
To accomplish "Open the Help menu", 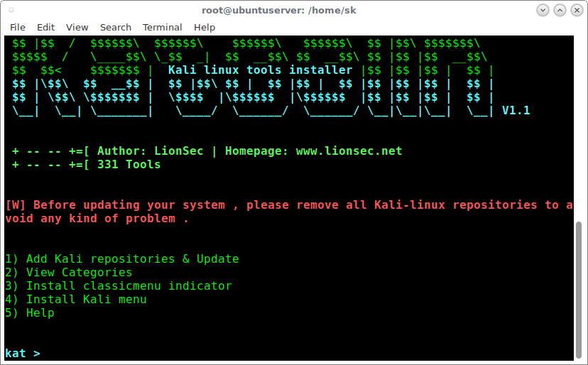I will [205, 28].
